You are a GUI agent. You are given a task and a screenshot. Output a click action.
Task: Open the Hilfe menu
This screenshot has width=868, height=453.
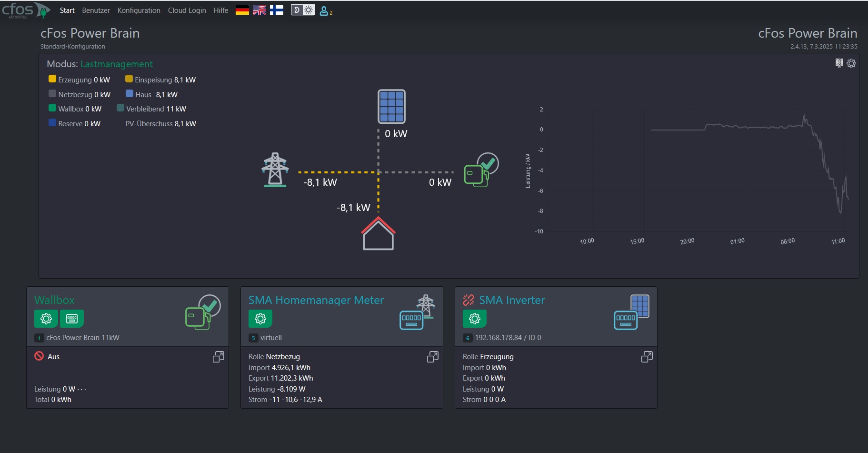click(221, 10)
